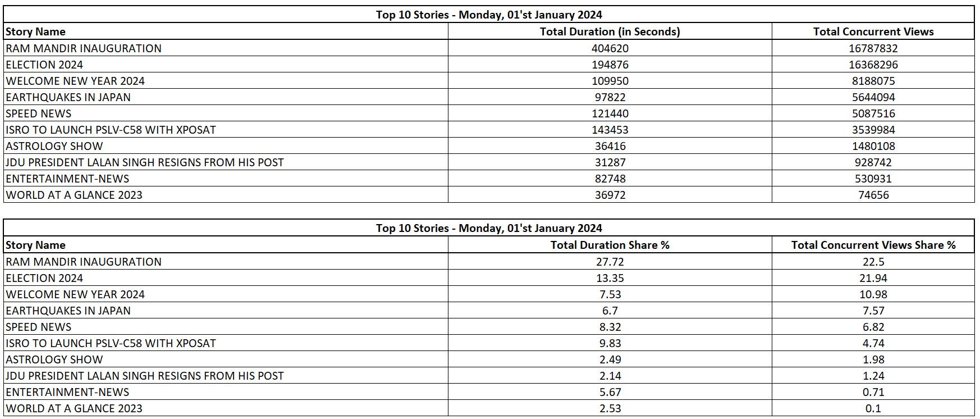Select the Total Concurrent Views header
The height and width of the screenshot is (419, 980).
(x=873, y=31)
